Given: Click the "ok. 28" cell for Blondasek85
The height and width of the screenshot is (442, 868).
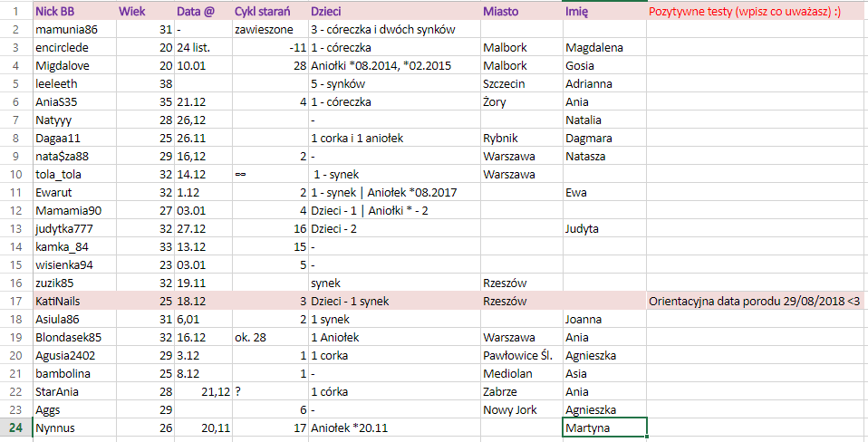Looking at the screenshot, I should pyautogui.click(x=269, y=337).
